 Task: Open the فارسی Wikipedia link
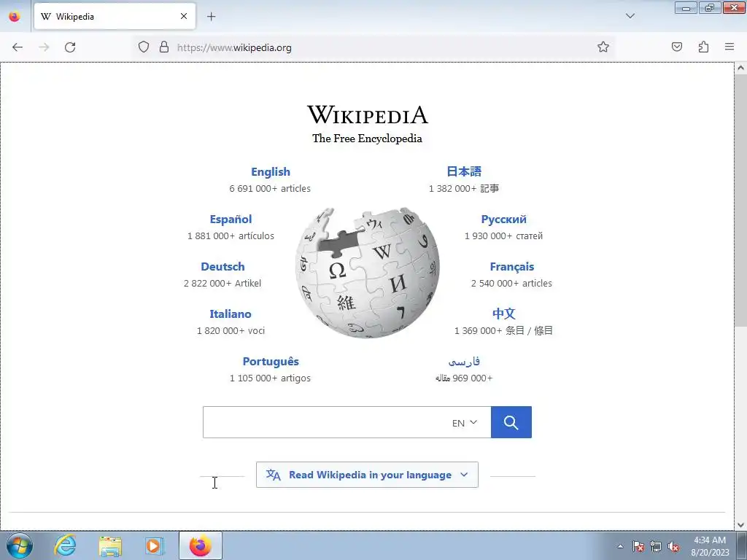pos(464,362)
